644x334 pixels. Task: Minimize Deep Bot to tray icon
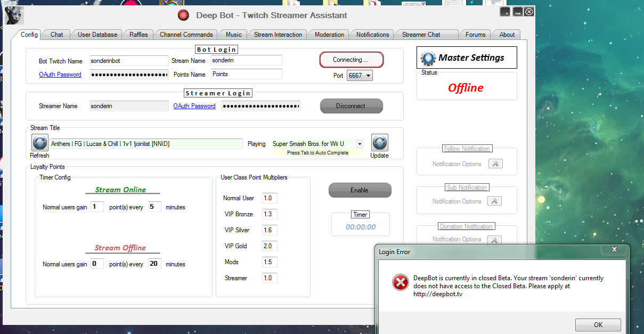505,11
